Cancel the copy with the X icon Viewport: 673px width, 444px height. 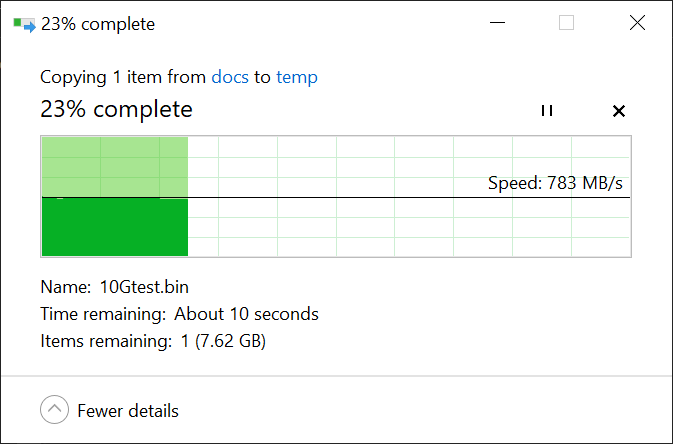click(x=618, y=111)
